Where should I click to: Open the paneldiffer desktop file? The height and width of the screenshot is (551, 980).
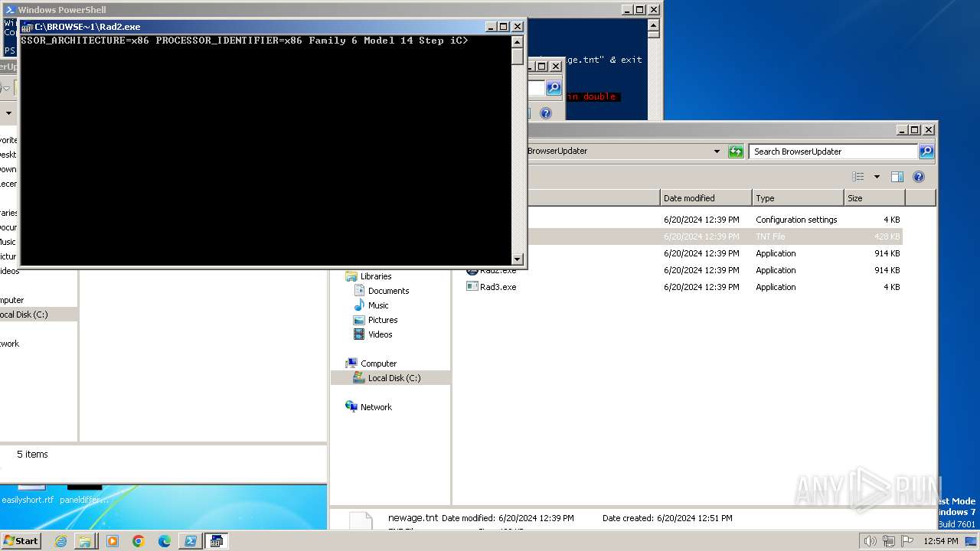pos(84,494)
